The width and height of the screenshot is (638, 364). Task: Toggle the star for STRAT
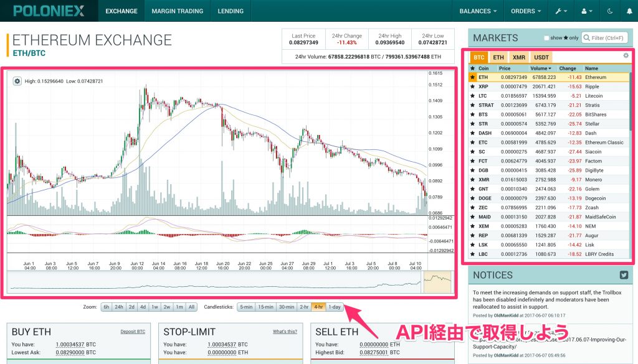pyautogui.click(x=472, y=105)
